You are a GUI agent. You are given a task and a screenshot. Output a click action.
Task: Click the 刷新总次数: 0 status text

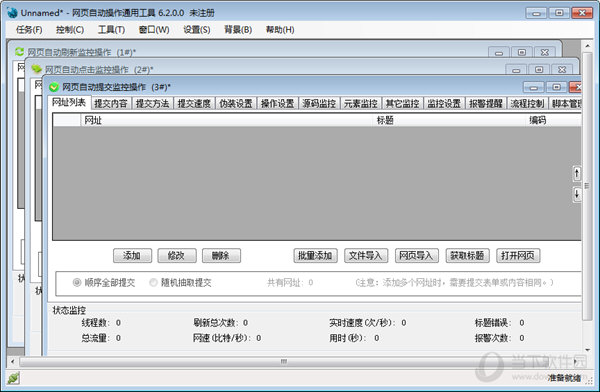220,323
